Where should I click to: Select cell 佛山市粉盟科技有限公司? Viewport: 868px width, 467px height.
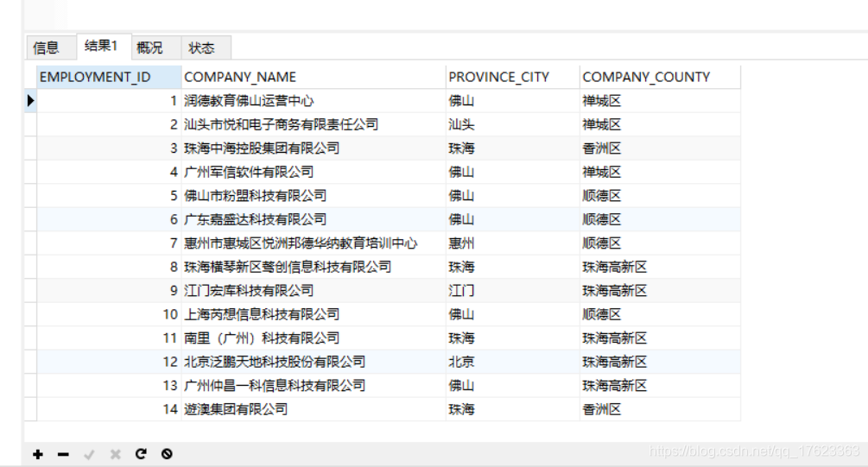pos(314,196)
